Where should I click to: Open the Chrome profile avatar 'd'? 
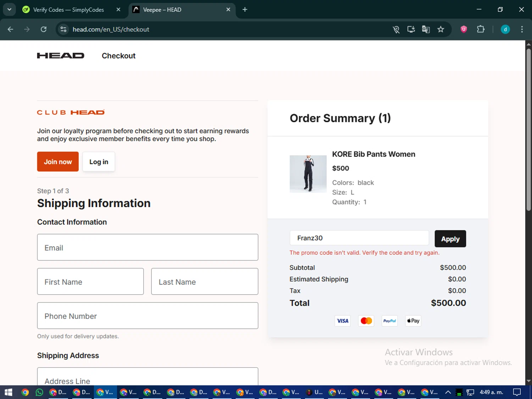tap(505, 29)
